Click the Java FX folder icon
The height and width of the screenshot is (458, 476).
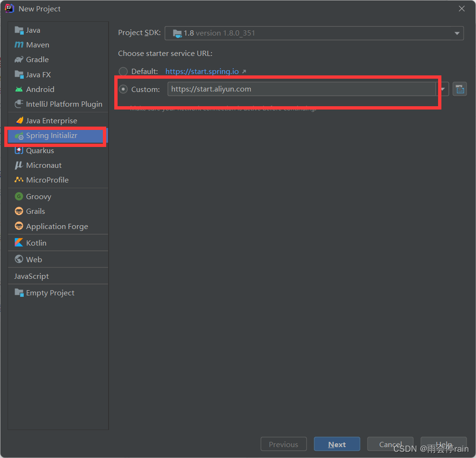(19, 74)
